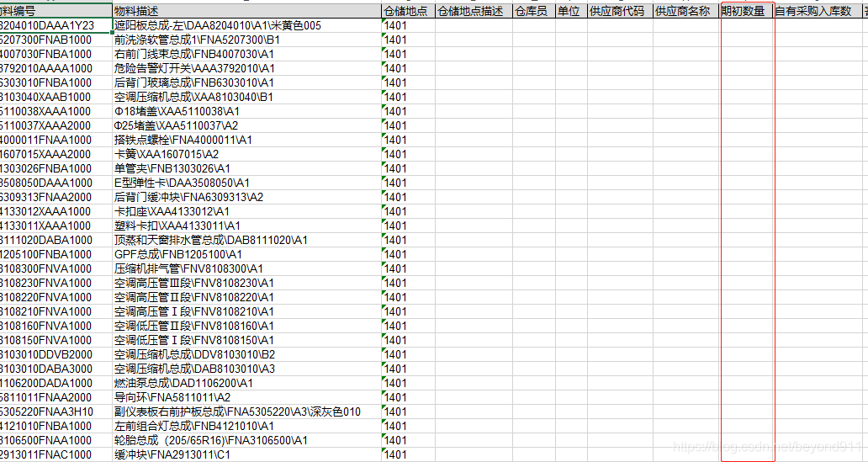The image size is (868, 462).
Task: Select the 左前组合灯总成 description cell
Action: 247,427
